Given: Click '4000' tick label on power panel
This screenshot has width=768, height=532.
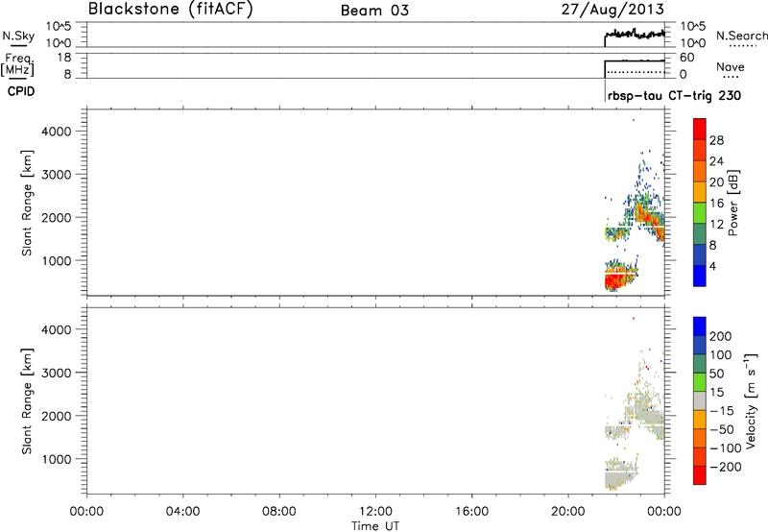Looking at the screenshot, I should coord(57,132).
